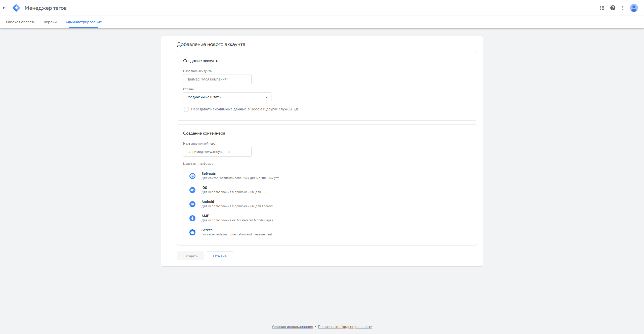Click the user account avatar

tap(634, 8)
